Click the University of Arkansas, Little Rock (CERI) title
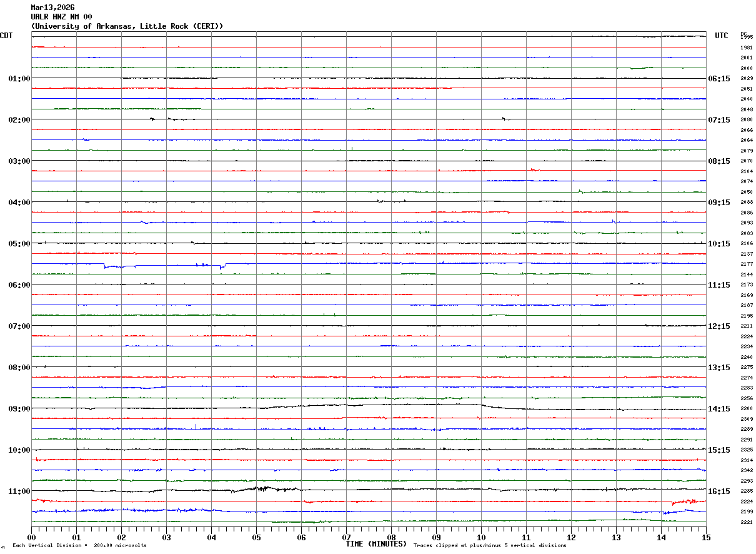 [127, 26]
